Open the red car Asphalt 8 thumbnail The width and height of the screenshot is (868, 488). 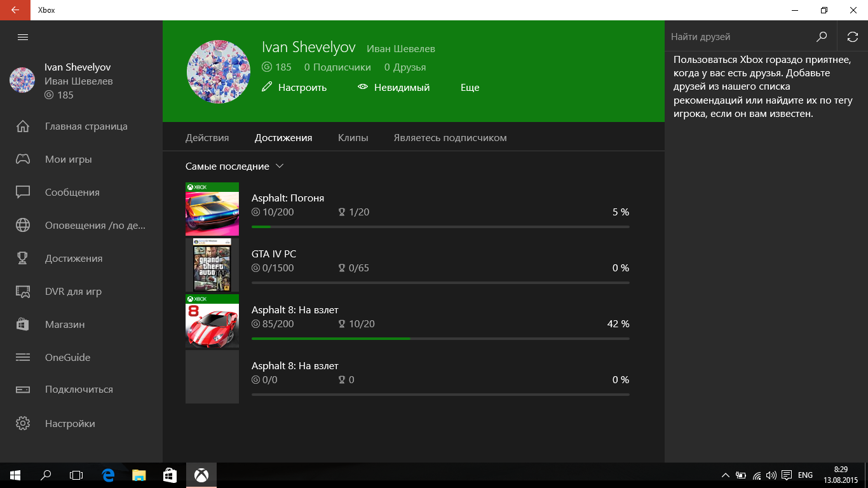pos(212,321)
